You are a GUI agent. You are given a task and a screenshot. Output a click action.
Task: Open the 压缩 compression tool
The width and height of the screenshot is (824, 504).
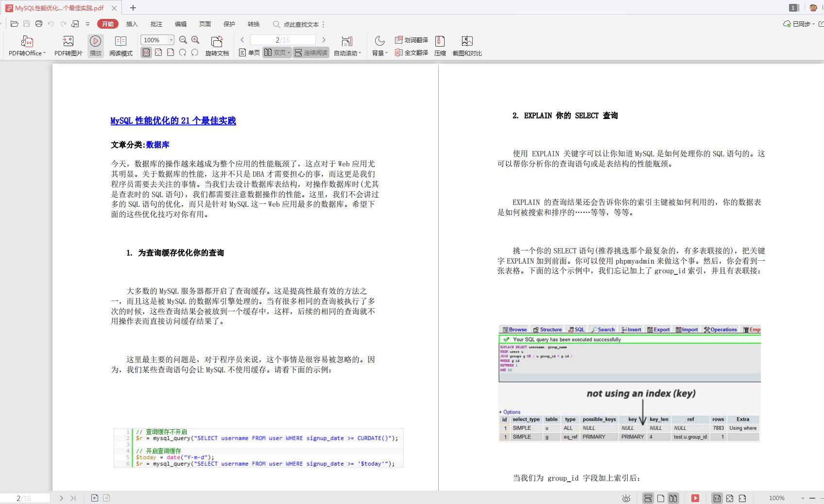(x=440, y=45)
